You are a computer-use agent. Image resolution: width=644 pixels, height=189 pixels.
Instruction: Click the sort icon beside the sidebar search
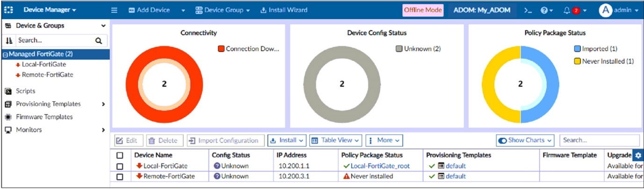8,41
